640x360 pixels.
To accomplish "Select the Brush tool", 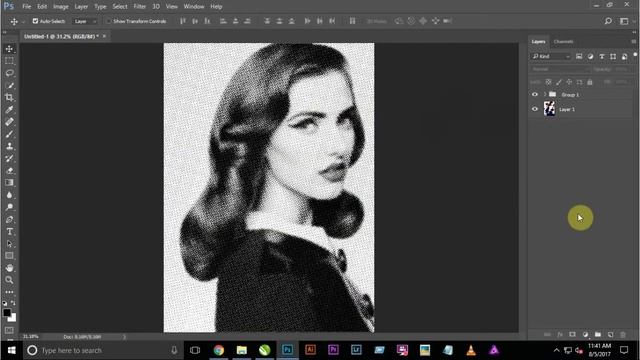I will 9,134.
